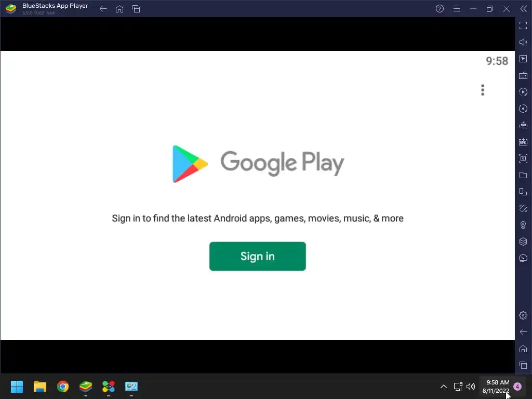Viewport: 532px width, 399px height.
Task: Take a screenshot using the sidebar camera icon
Action: (x=523, y=158)
